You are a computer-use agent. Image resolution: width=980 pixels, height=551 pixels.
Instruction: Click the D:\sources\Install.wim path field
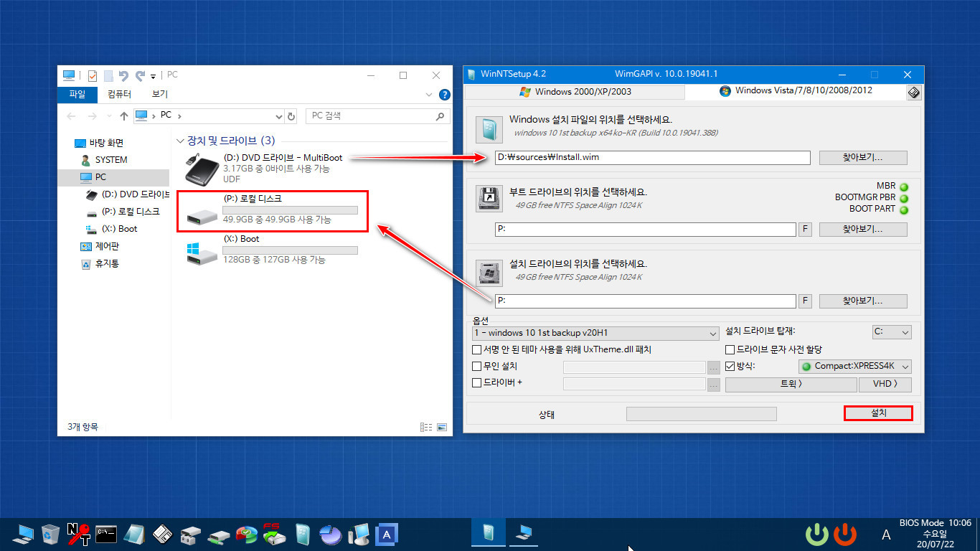(x=652, y=158)
